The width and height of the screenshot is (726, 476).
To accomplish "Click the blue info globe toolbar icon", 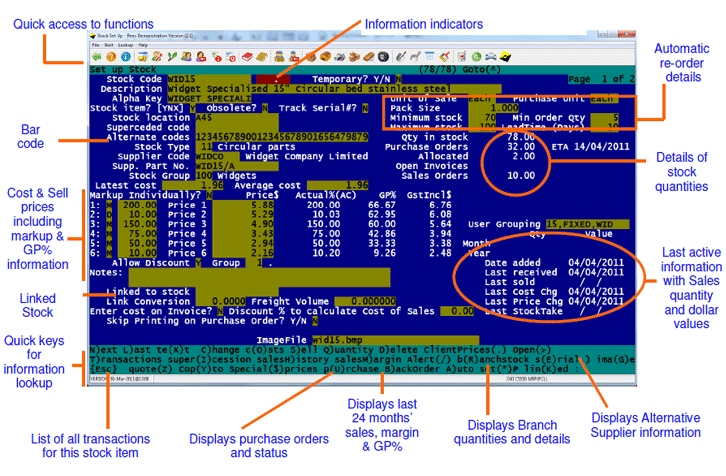I will click(x=125, y=58).
